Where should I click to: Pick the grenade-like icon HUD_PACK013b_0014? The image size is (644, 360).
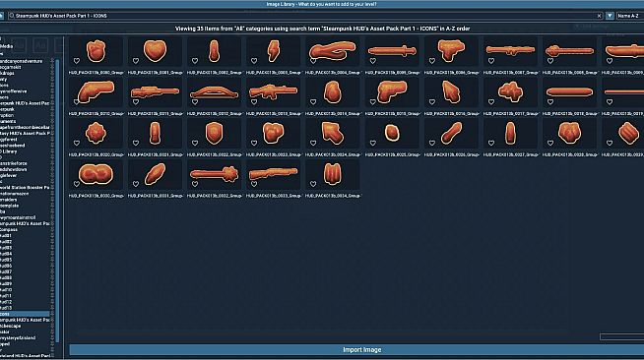(x=332, y=91)
